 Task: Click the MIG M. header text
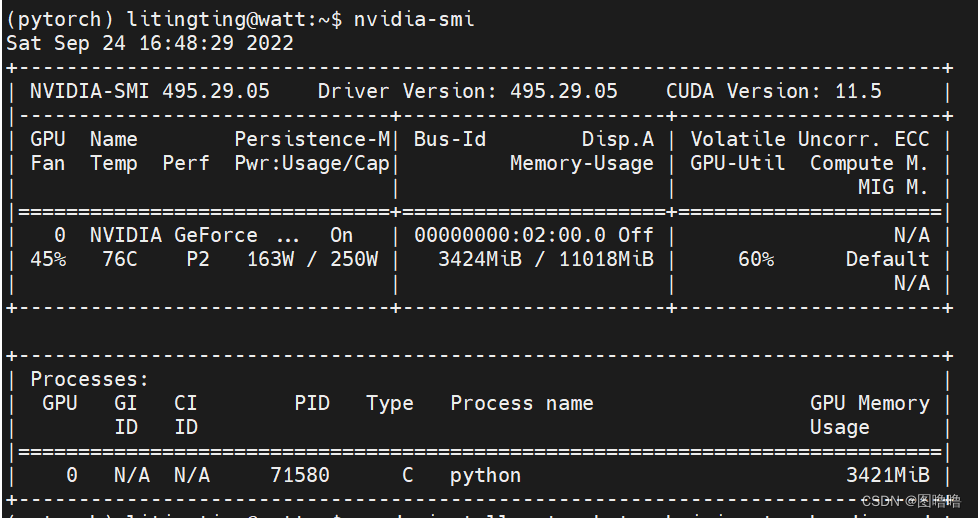[x=893, y=187]
